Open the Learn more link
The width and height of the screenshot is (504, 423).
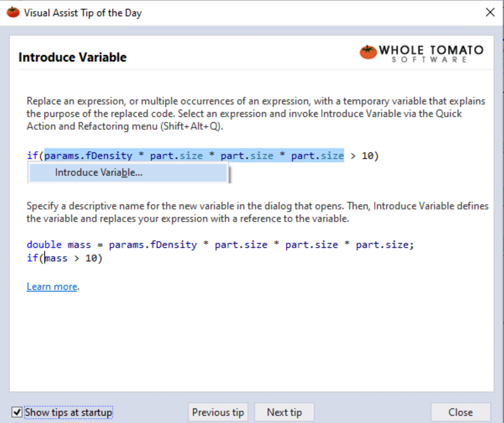(x=52, y=286)
